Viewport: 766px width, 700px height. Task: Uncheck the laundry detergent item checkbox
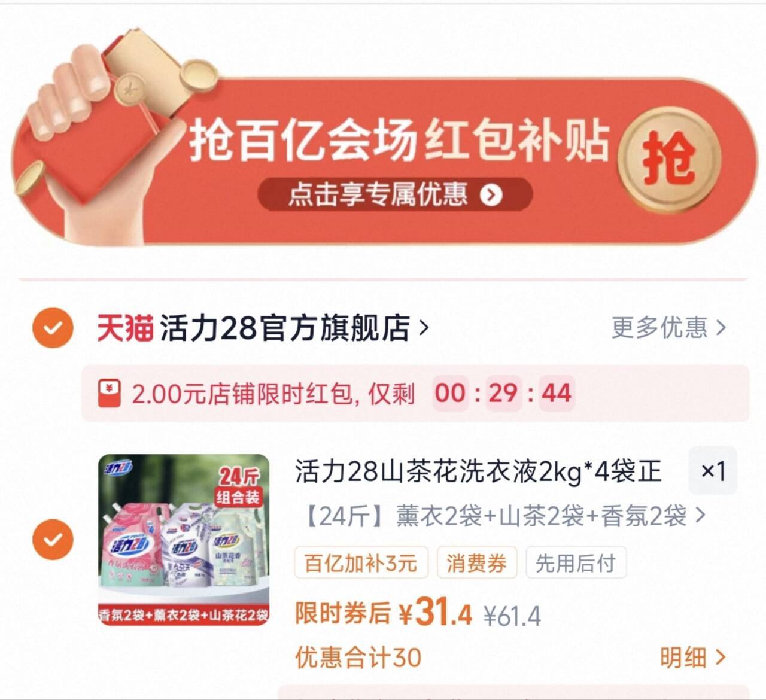pyautogui.click(x=53, y=540)
